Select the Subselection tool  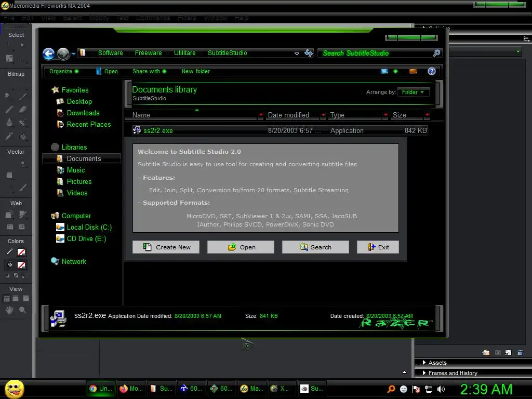pyautogui.click(x=22, y=45)
